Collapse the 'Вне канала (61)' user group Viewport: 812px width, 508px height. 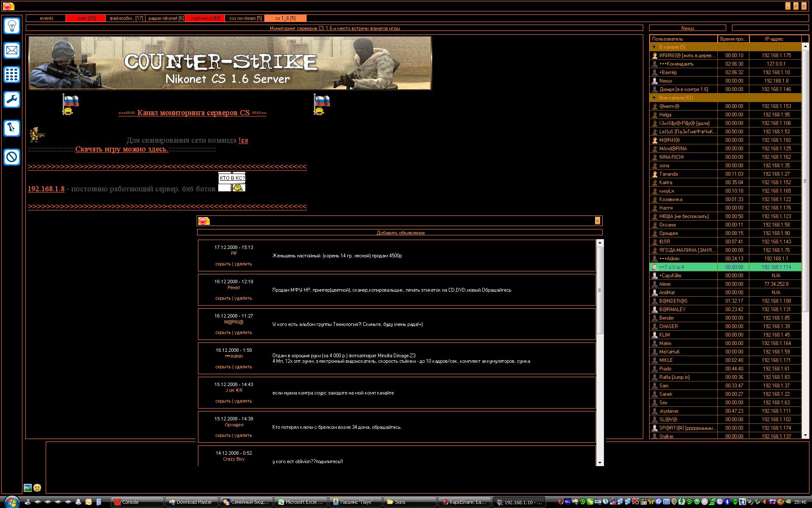(654, 98)
